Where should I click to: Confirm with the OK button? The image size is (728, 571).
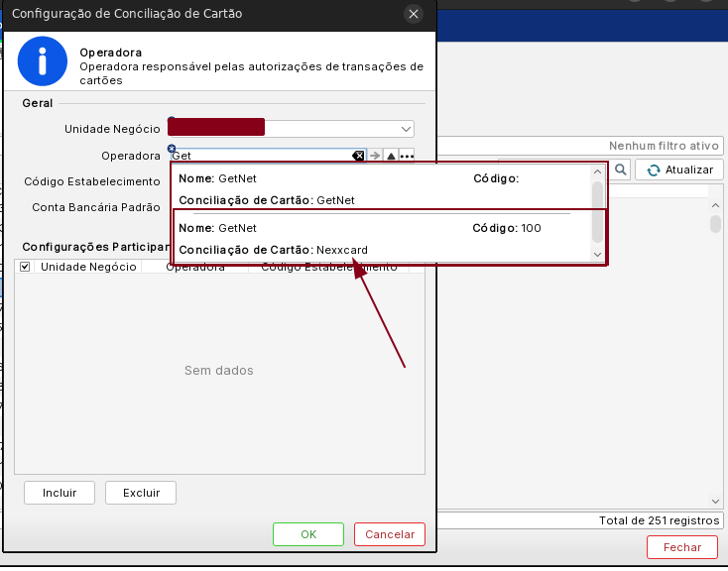coord(308,534)
